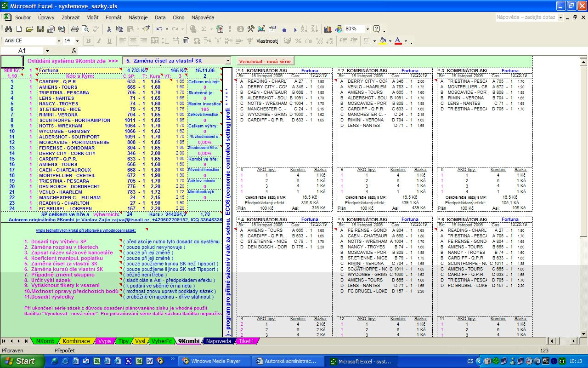Launch the Chart Wizard icon
Screen dimensions: 588x368
pos(328,29)
